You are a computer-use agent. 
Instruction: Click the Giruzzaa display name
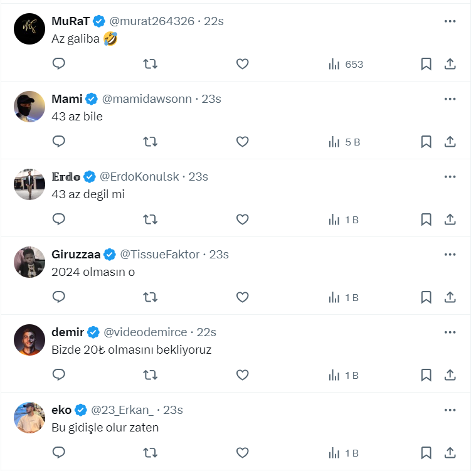pyautogui.click(x=76, y=255)
